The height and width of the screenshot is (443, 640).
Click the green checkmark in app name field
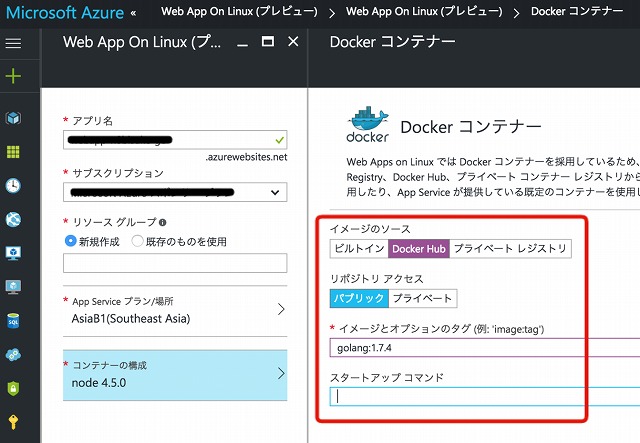pyautogui.click(x=280, y=140)
